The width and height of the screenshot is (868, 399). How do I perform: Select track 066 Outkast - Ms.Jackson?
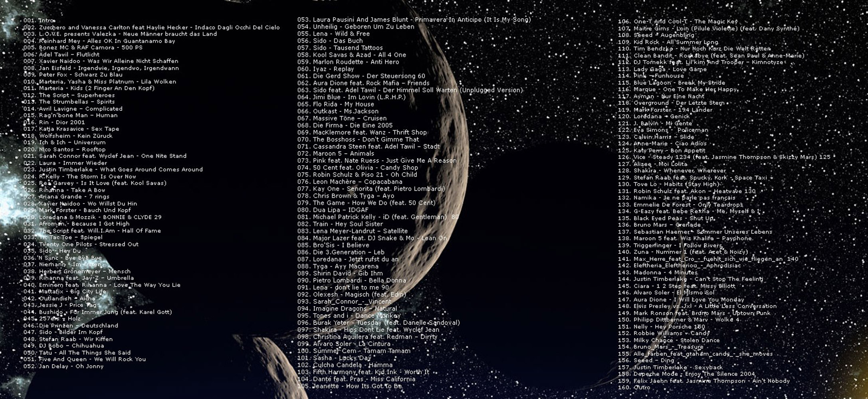pyautogui.click(x=338, y=111)
